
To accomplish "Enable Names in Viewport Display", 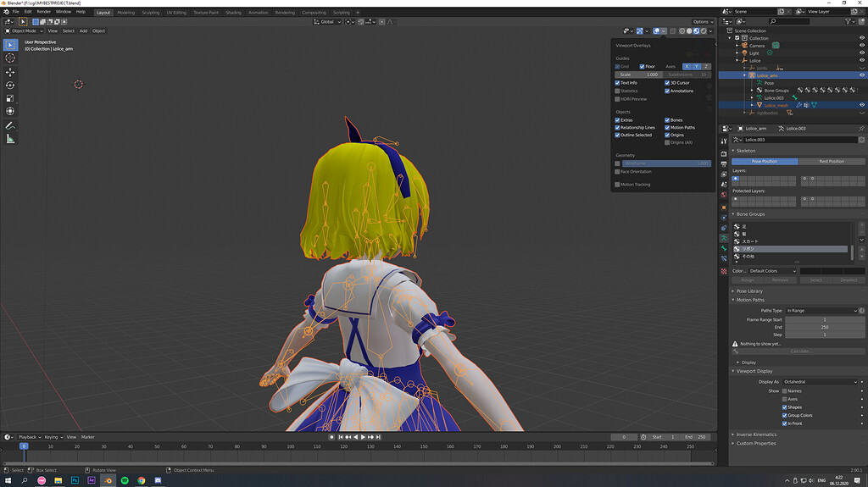I will (x=784, y=390).
